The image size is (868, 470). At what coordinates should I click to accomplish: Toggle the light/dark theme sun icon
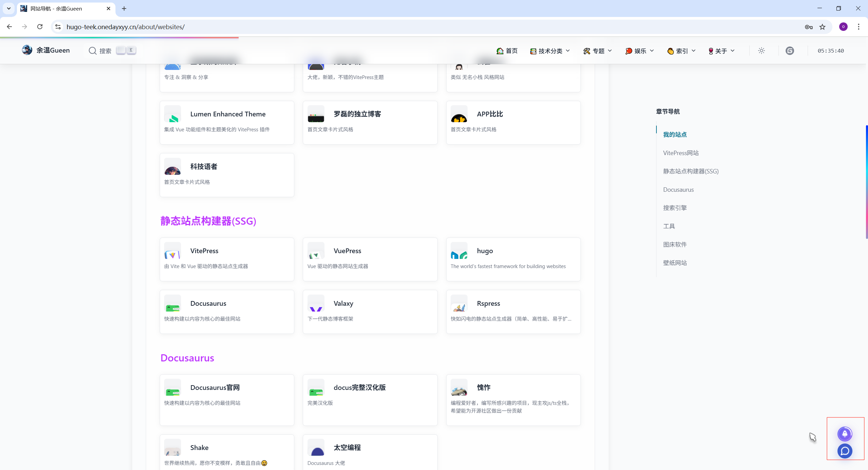pos(762,51)
